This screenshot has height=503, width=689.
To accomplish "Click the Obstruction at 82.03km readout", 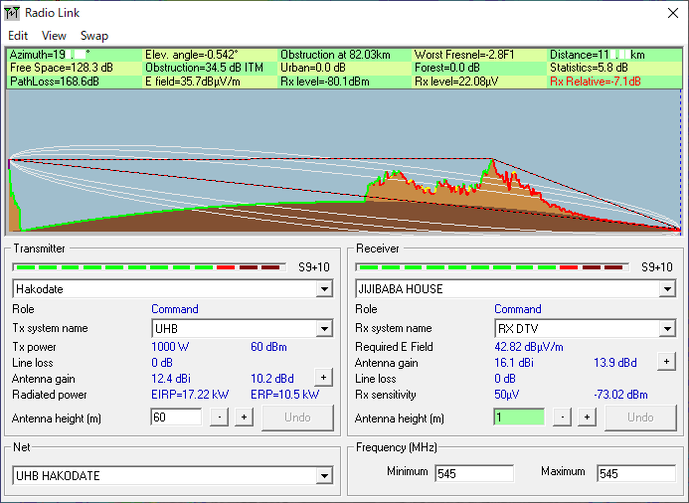I will [x=335, y=54].
